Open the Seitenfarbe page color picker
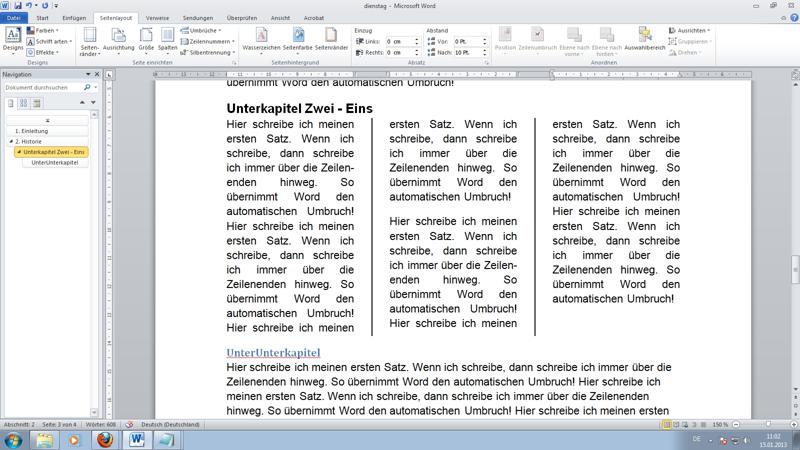The width and height of the screenshot is (800, 450). point(298,40)
